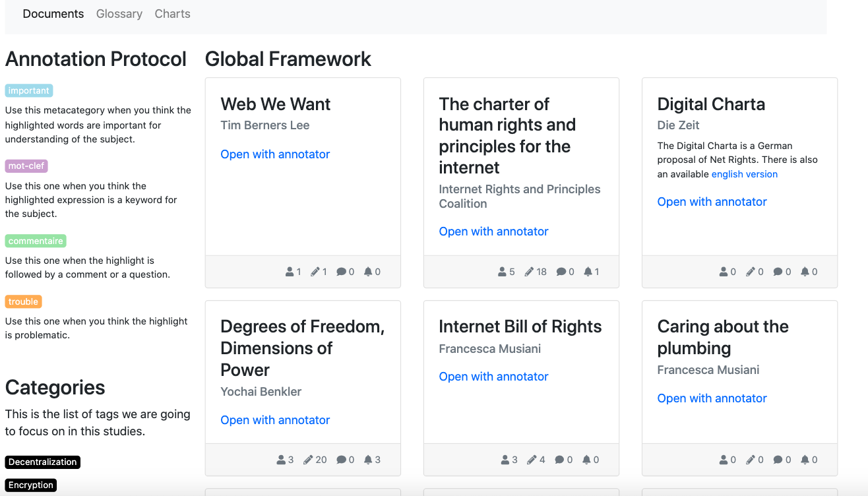Open Internet Bill of Rights with annotator
This screenshot has width=868, height=496.
[493, 377]
